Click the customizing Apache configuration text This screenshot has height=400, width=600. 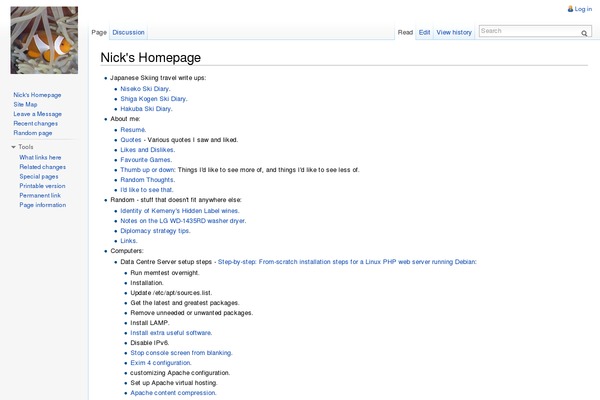pyautogui.click(x=180, y=373)
